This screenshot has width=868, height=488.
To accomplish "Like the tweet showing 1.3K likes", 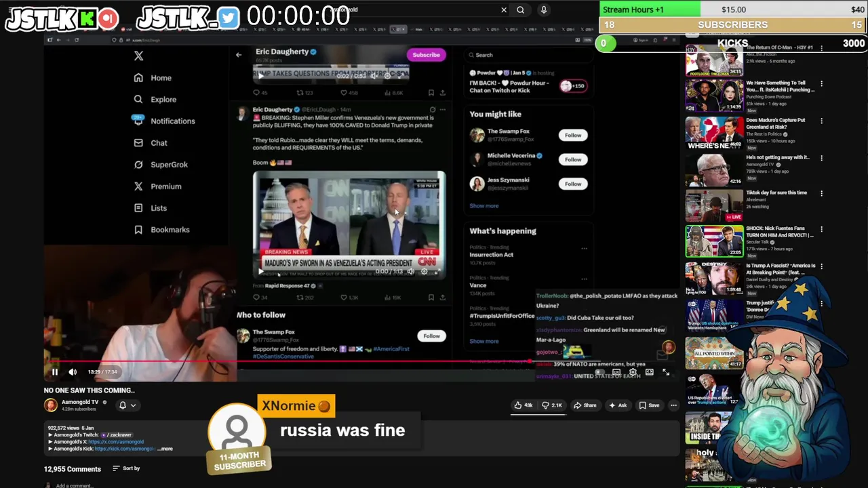I will click(x=344, y=298).
